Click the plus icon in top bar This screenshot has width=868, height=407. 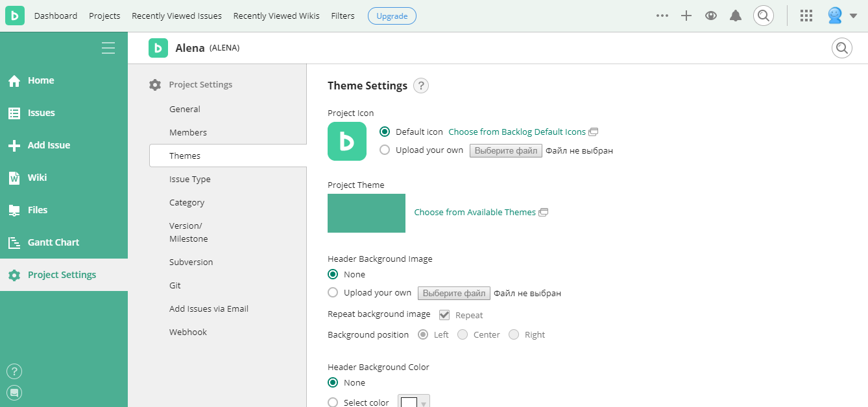point(686,16)
